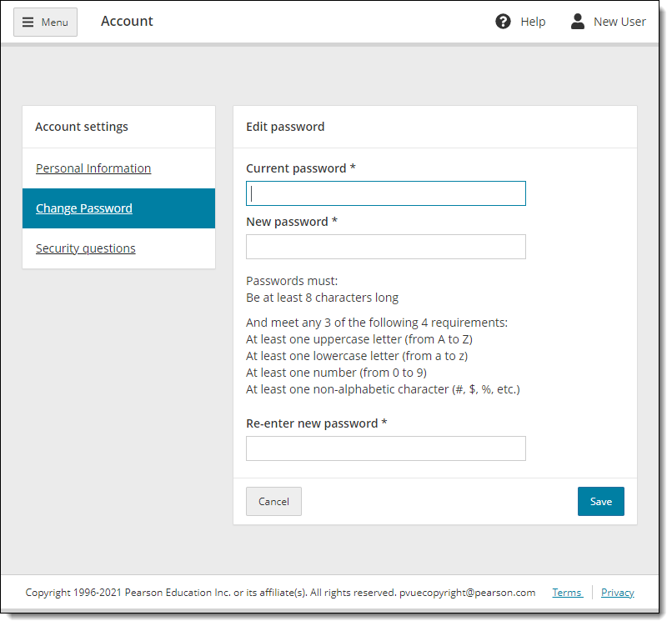Image resolution: width=672 pixels, height=626 pixels.
Task: Click 'At least one uppercase letter' requirement
Action: point(359,339)
